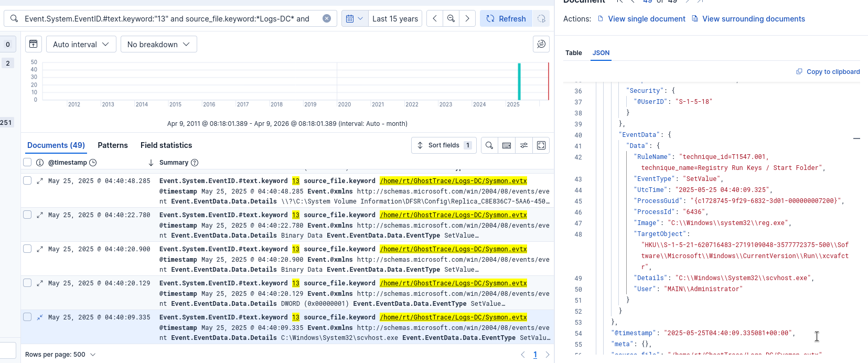Open the calendar quick date menu
The image size is (868, 363).
[355, 19]
